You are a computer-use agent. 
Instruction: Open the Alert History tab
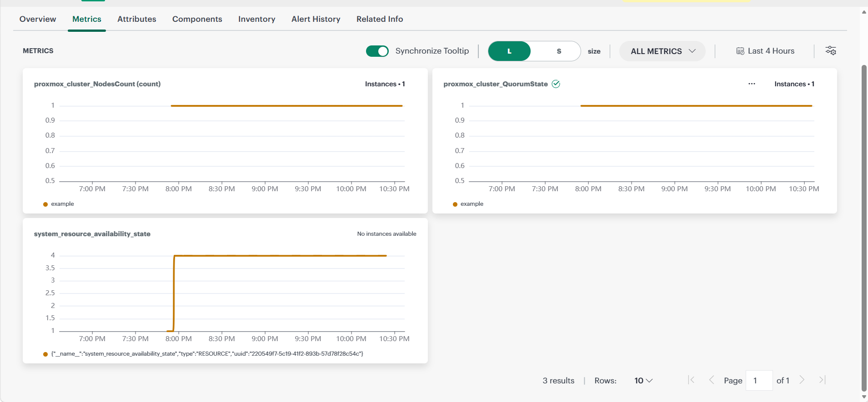[316, 19]
